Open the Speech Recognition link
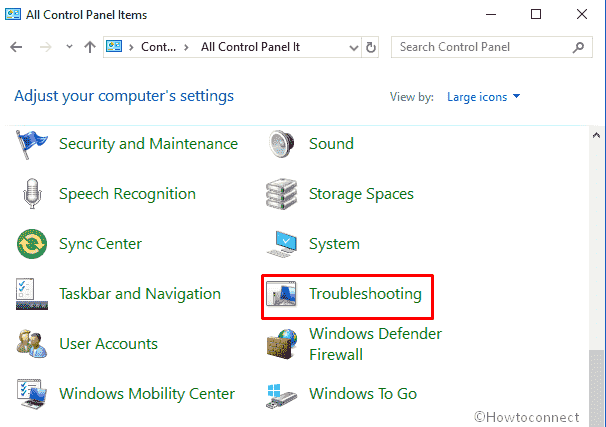The image size is (606, 427). 128,194
